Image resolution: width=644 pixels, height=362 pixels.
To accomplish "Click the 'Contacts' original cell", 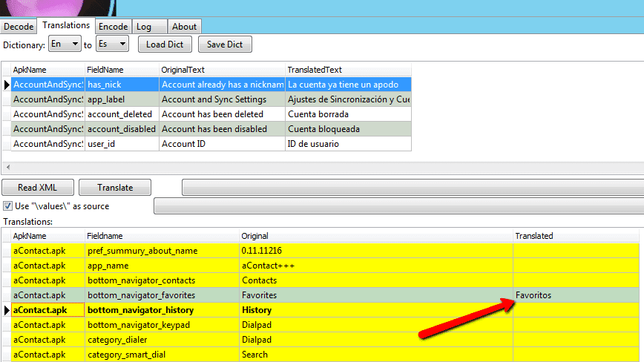I will pos(376,280).
